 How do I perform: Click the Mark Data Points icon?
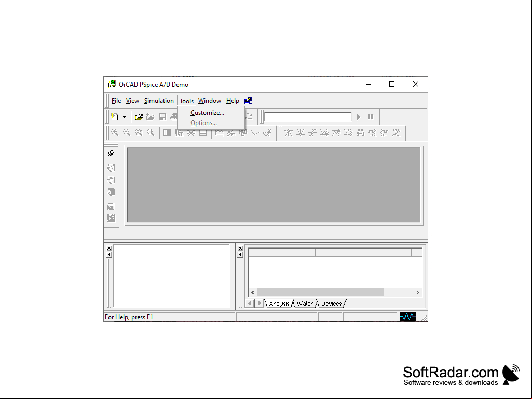(255, 133)
